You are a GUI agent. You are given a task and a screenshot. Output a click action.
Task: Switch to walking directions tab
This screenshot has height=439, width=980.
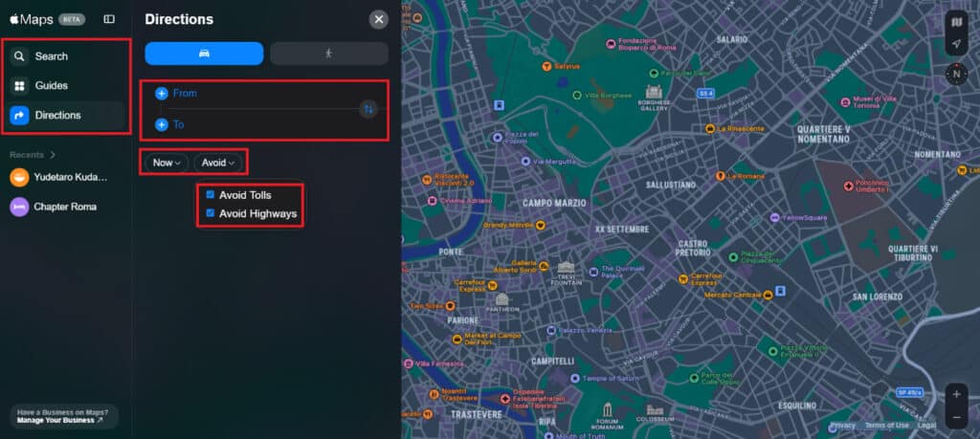(x=329, y=54)
